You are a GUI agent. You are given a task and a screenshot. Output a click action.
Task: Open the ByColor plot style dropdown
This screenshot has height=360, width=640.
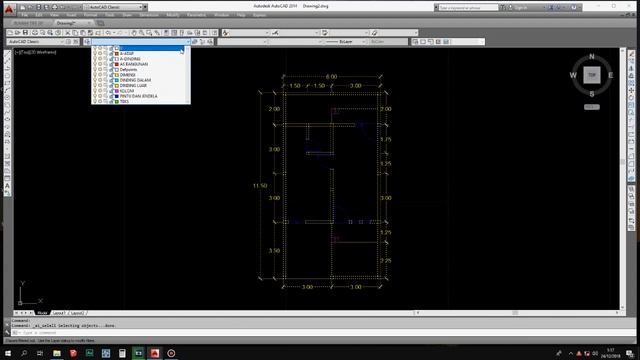(x=388, y=42)
